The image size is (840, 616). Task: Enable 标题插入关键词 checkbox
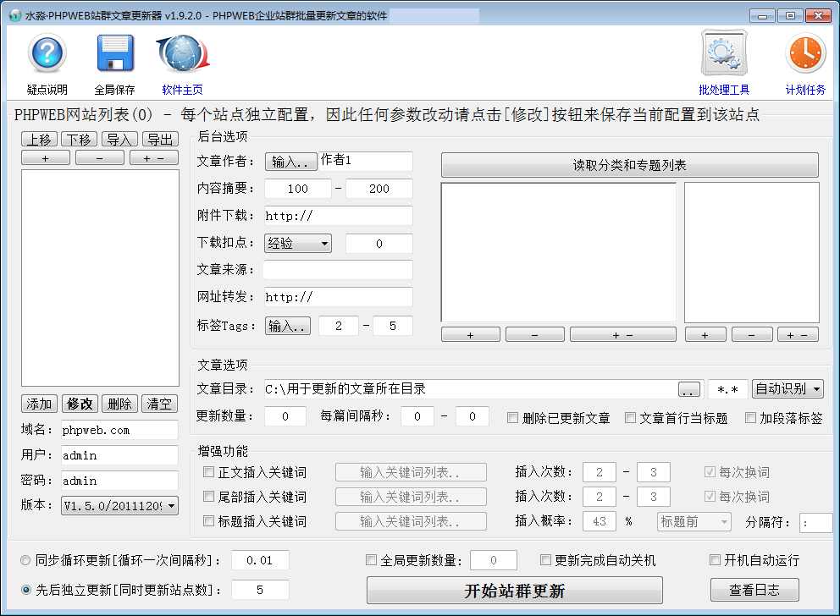click(208, 520)
